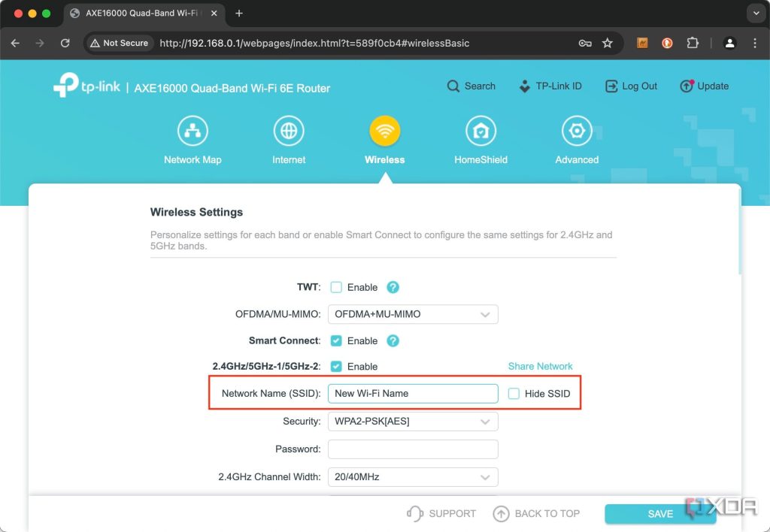The image size is (770, 532).
Task: Click the orange extension icon
Action: coord(667,43)
